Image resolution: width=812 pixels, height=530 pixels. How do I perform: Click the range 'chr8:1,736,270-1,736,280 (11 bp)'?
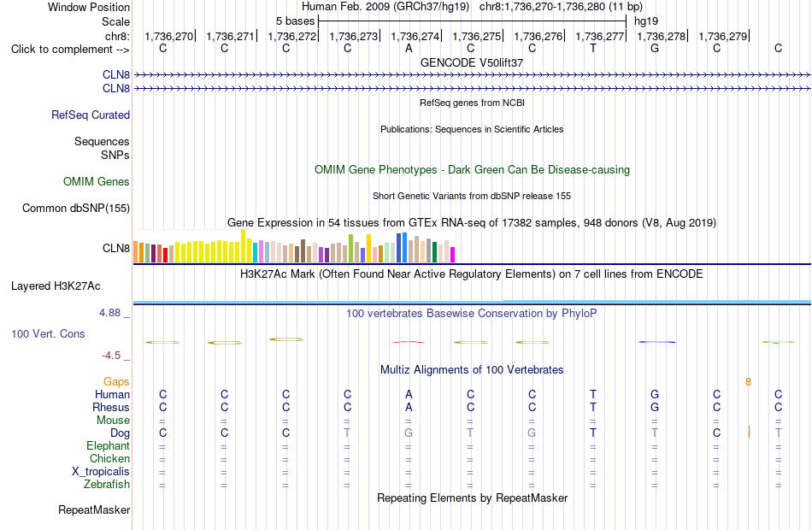[x=561, y=7]
